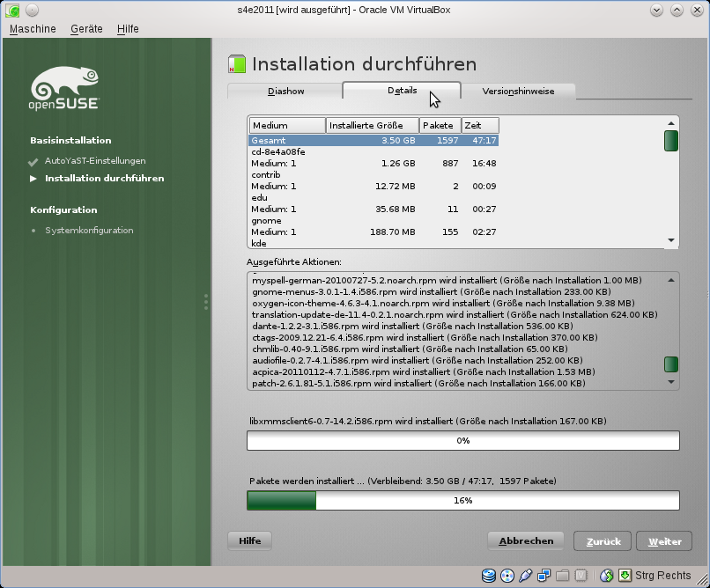
Task: Click the acpica-20110112 log line
Action: click(424, 371)
